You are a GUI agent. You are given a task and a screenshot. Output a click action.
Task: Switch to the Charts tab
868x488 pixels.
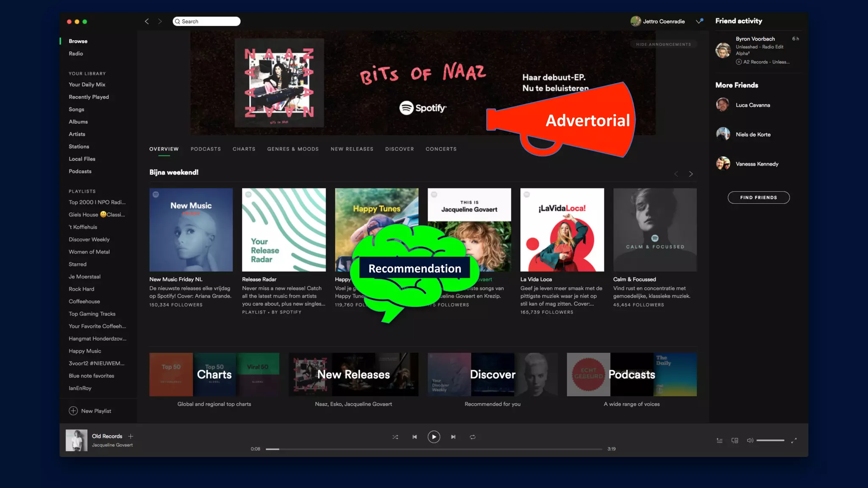click(244, 149)
